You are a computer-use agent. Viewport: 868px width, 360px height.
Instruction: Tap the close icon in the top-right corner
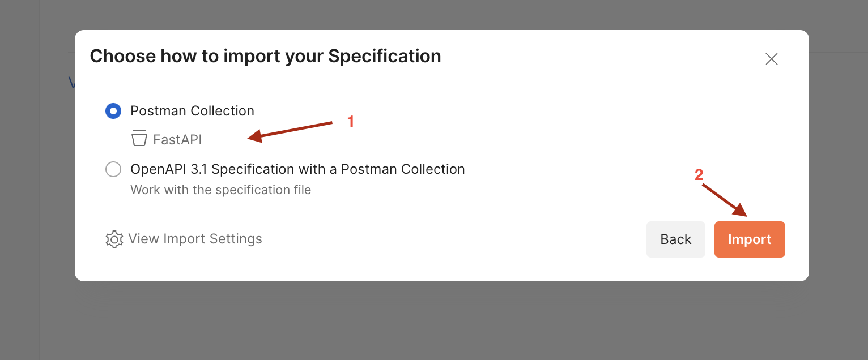pos(771,58)
